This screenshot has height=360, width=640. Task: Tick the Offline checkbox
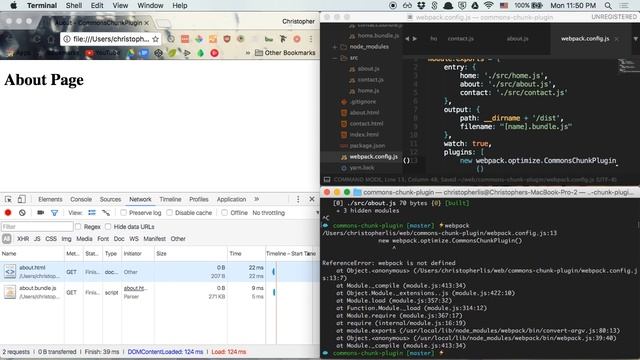pos(224,213)
